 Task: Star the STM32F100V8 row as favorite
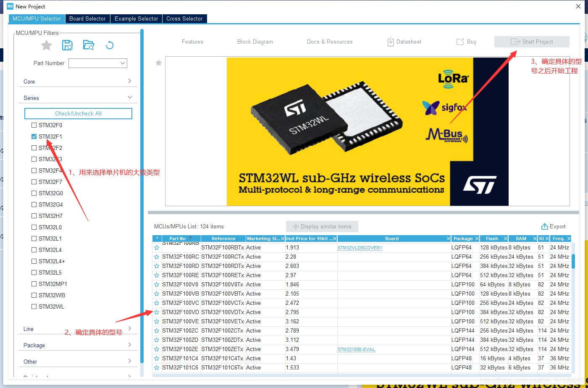pyautogui.click(x=157, y=285)
